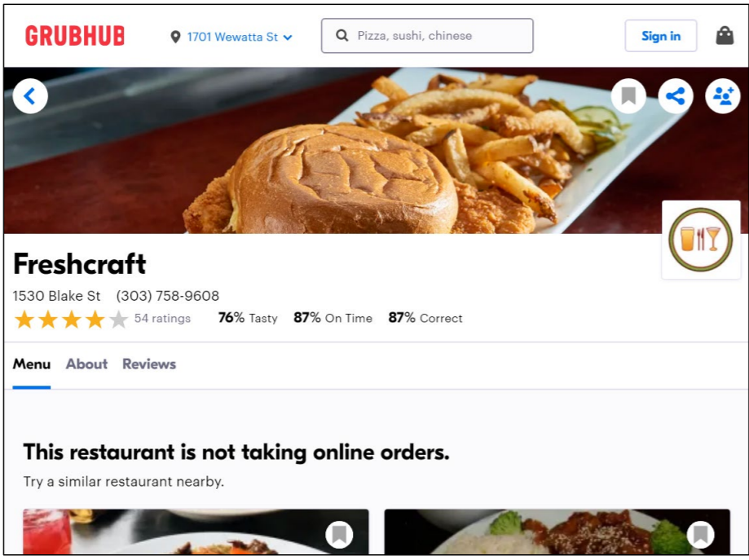Viewport: 749px width, 560px height.
Task: Save the left similar restaurant bookmark
Action: point(339,534)
